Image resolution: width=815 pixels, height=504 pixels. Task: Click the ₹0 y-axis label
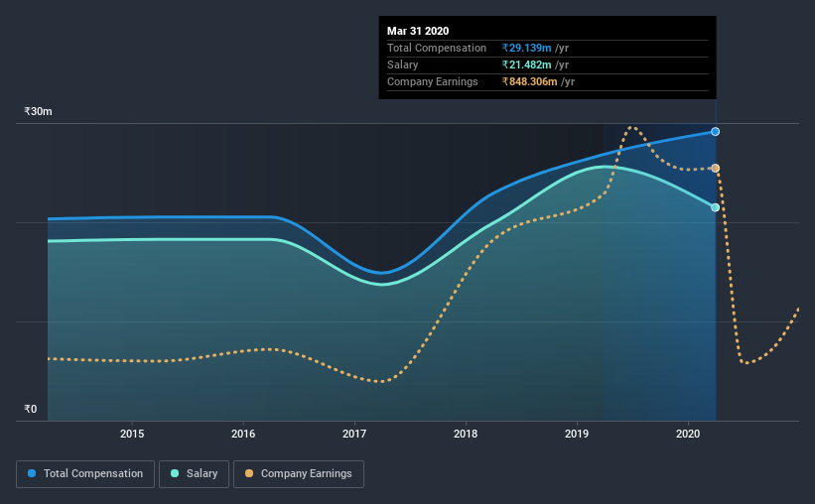[31, 409]
